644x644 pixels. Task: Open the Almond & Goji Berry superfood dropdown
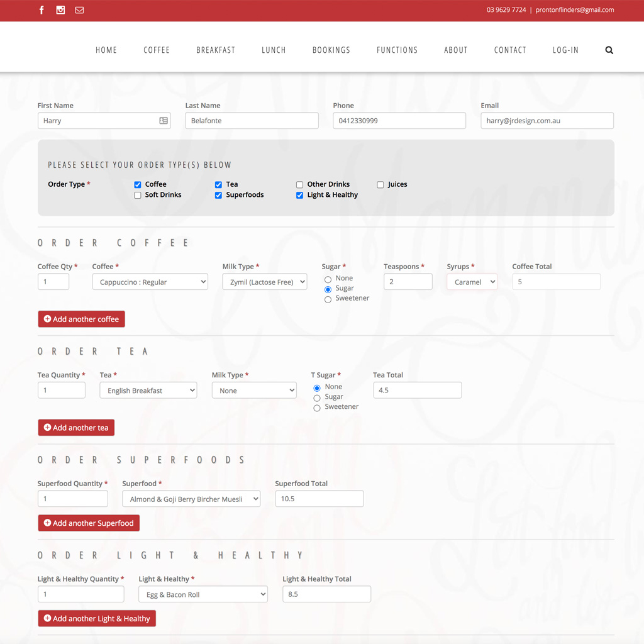[191, 499]
